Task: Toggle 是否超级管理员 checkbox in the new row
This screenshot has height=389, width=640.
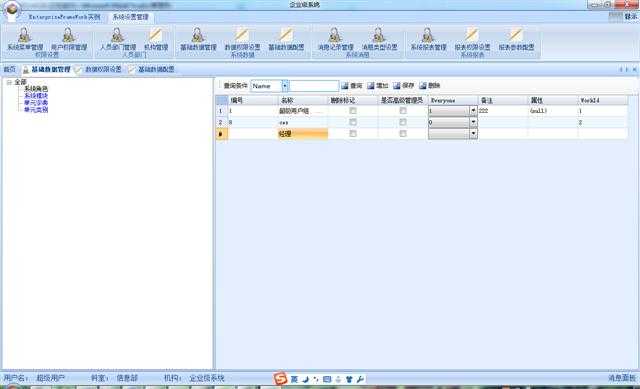Action: [403, 133]
